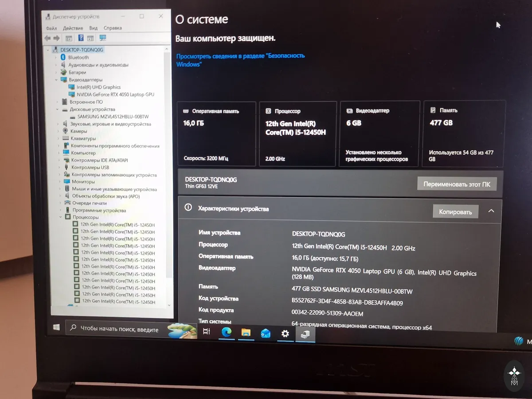This screenshot has width=532, height=399.
Task: Select Intel(R) UHD Graphics device
Action: (x=98, y=87)
